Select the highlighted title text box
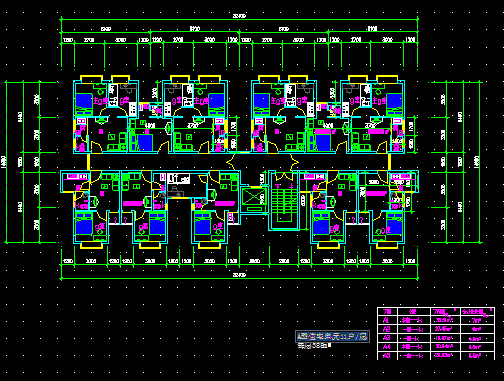Viewport: 504px width, 381px height. tap(332, 336)
